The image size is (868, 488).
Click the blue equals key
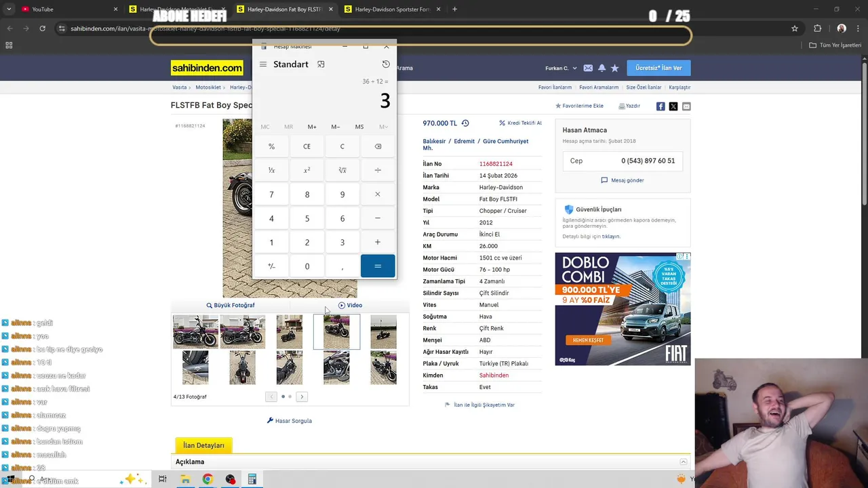378,266
